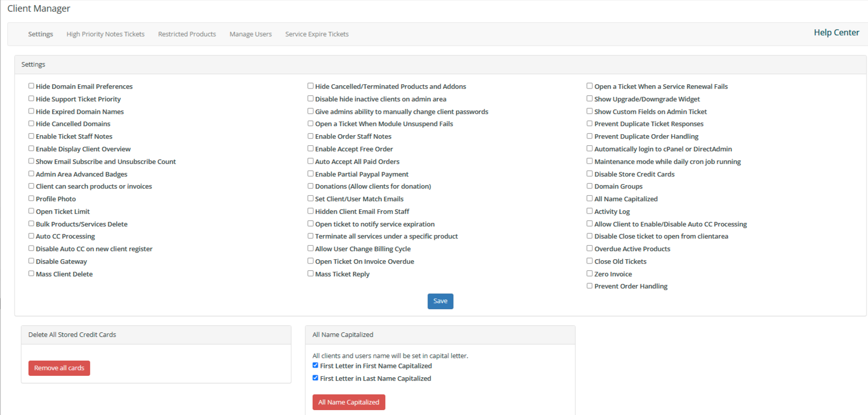The height and width of the screenshot is (415, 868).
Task: Uncheck First Letter in Last Name Capitalized
Action: (x=315, y=378)
